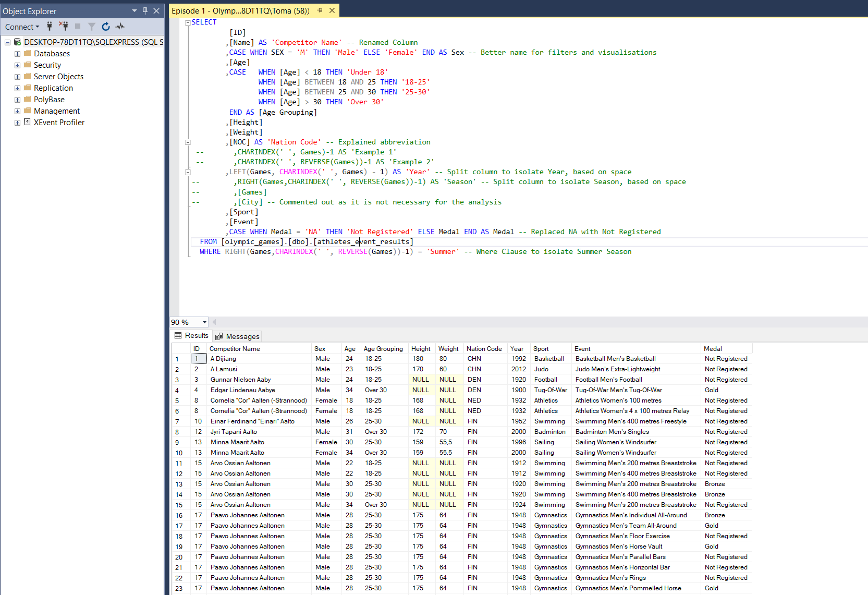Image resolution: width=868 pixels, height=595 pixels.
Task: Click the Results grid icon
Action: tap(178, 336)
